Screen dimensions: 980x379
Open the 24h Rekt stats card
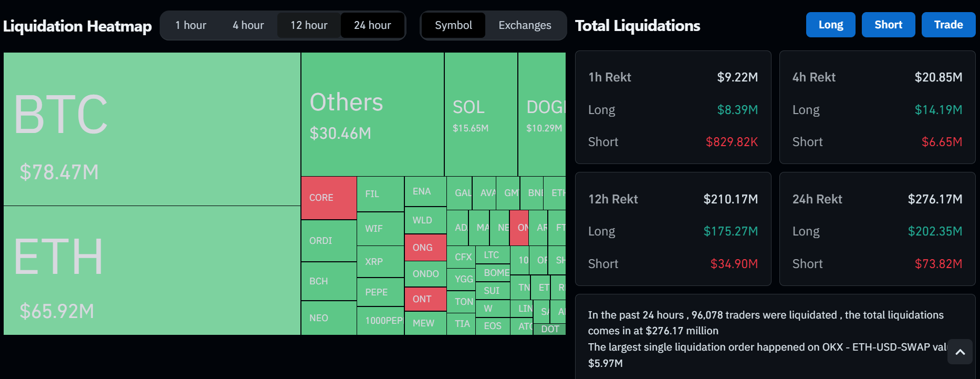tap(877, 229)
